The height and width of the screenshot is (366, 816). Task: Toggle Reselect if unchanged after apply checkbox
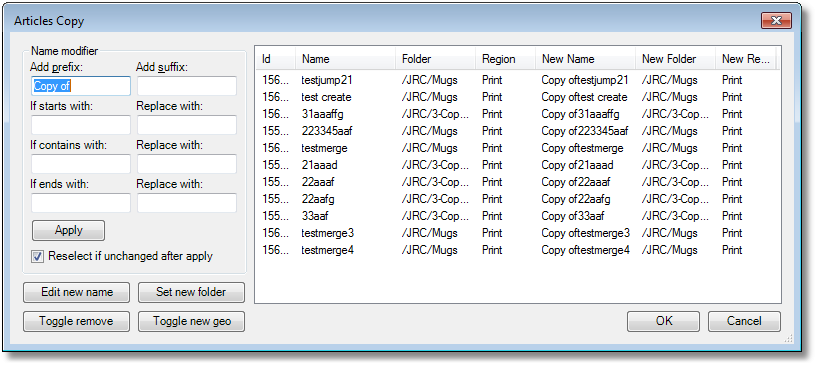[37, 257]
